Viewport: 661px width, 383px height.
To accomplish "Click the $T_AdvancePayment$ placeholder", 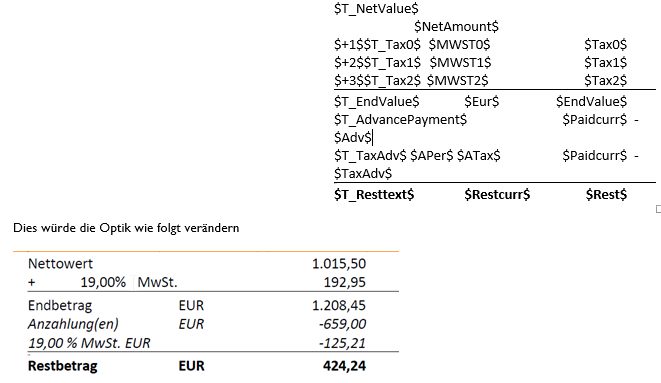I will click(x=400, y=120).
